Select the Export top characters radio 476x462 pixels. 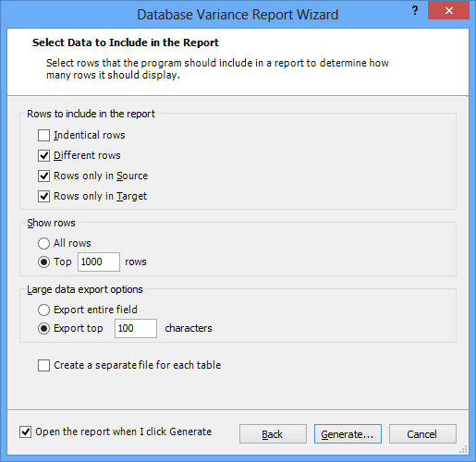coord(43,328)
